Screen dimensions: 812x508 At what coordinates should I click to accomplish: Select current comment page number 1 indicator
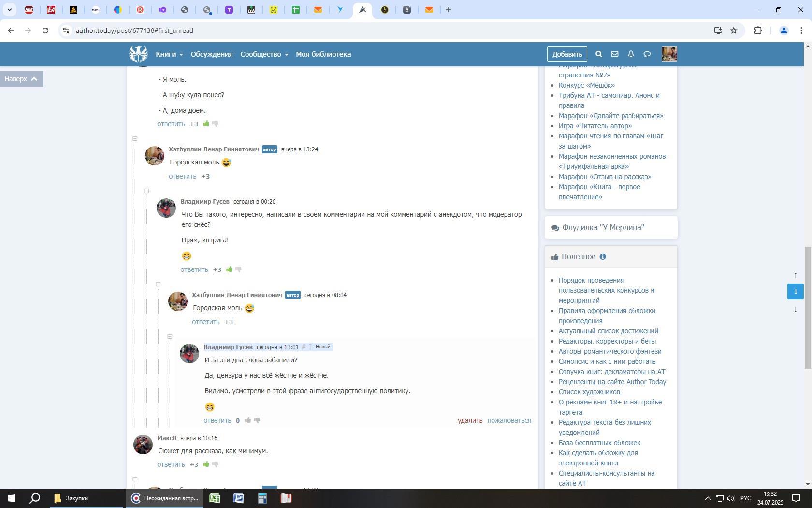796,291
